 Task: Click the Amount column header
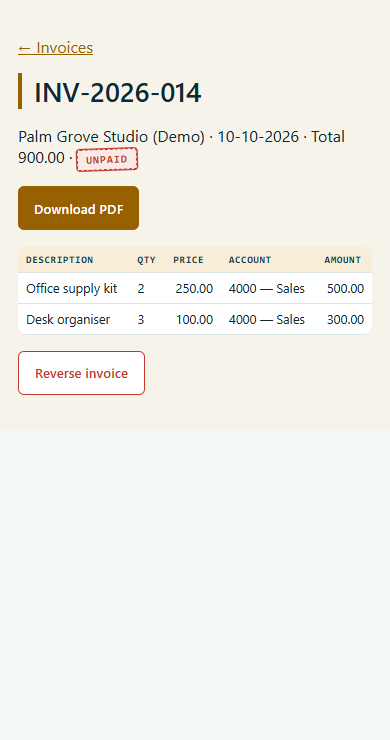(342, 260)
